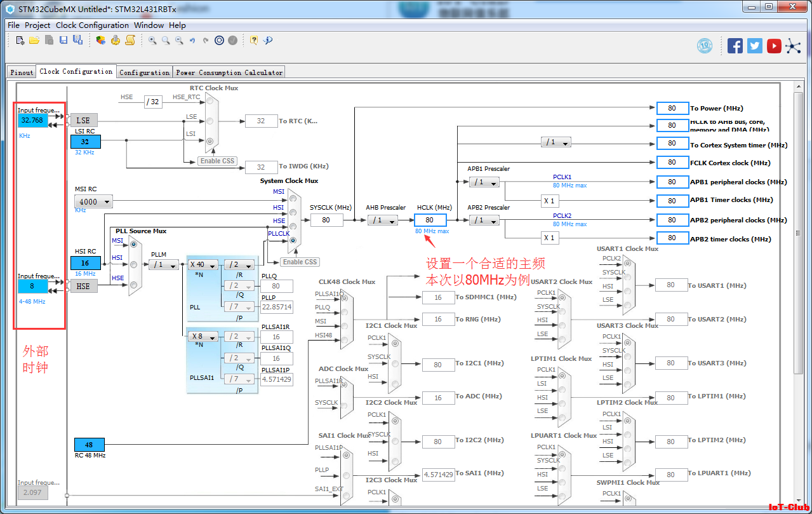Click the RC 48 MHz value box

click(x=89, y=445)
